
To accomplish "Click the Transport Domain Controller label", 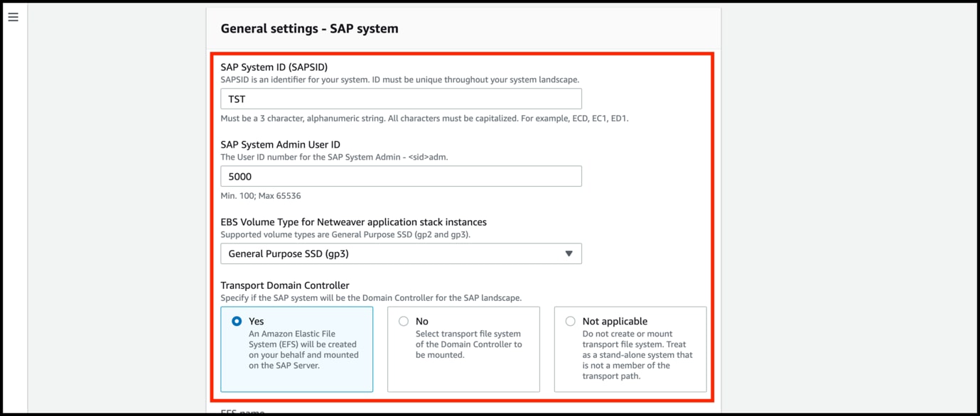I will pyautogui.click(x=284, y=285).
